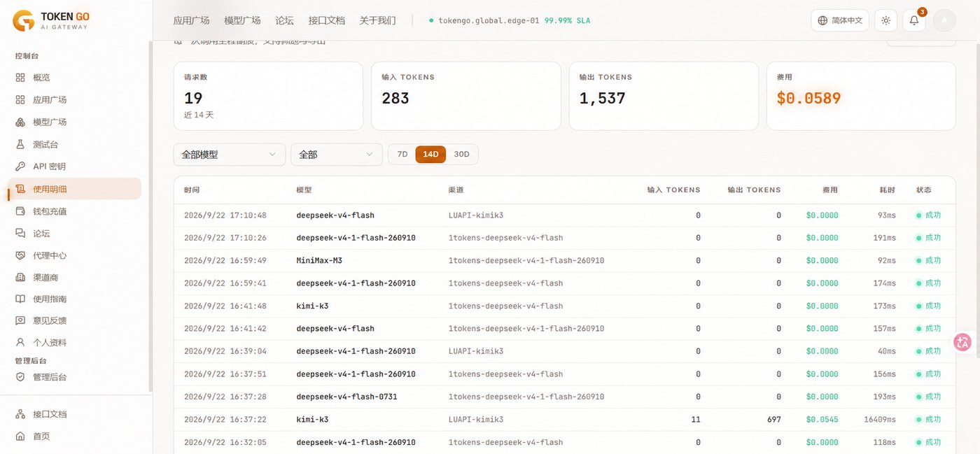
Task: Click the 使用明细 sidebar icon
Action: tap(20, 189)
